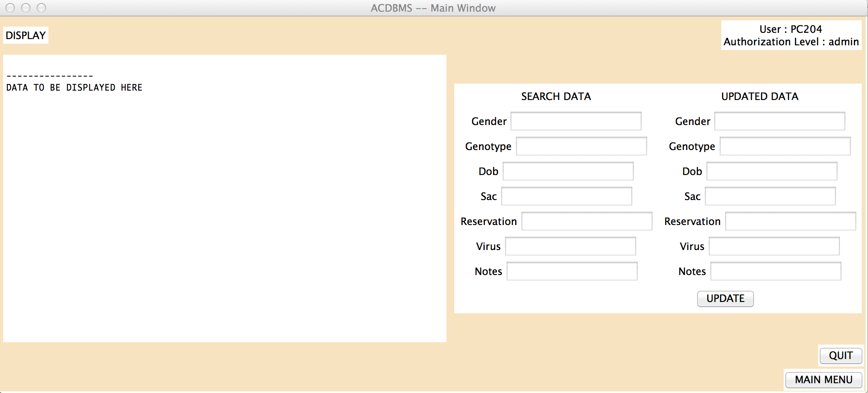Click the Updated Data Notes field
This screenshot has width=868, height=393.
coord(776,271)
